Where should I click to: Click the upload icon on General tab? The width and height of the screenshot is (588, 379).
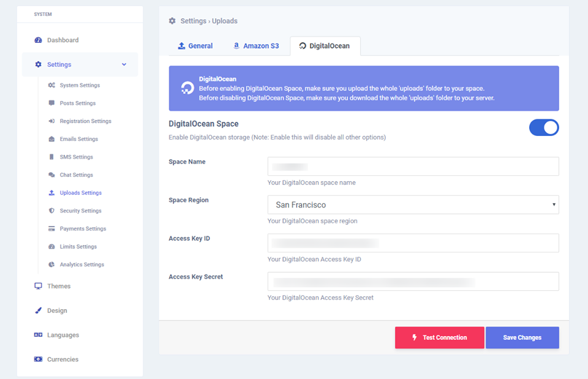click(181, 46)
